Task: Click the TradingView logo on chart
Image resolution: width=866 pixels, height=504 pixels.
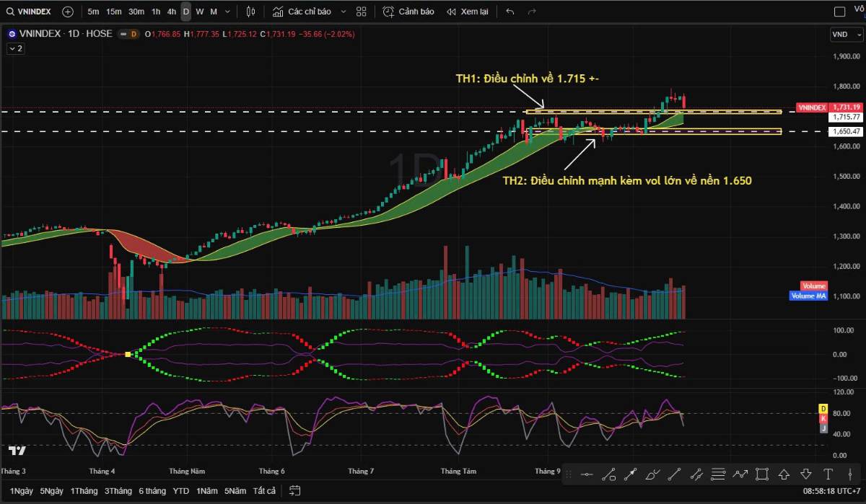Action: pos(18,450)
